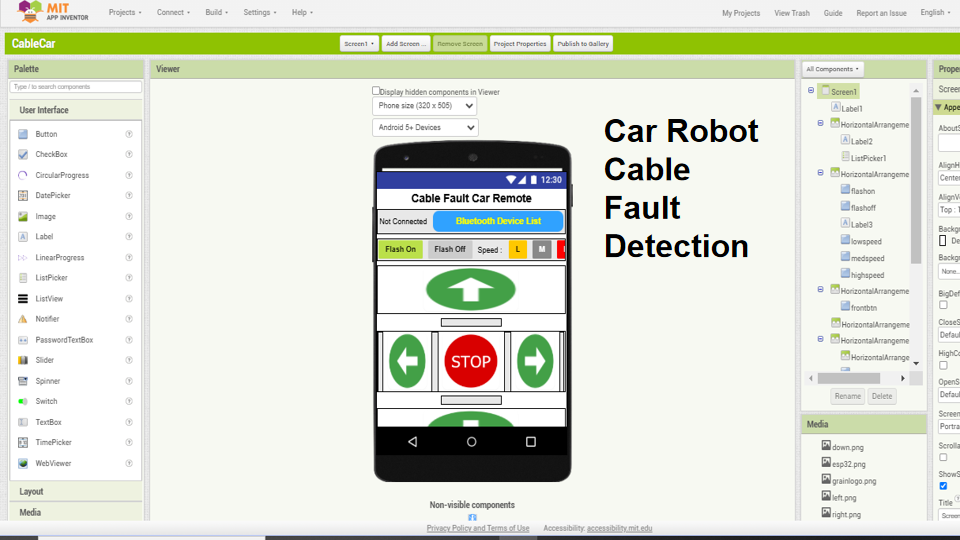960x540 pixels.
Task: Tap the green right arrow image
Action: pyautogui.click(x=535, y=361)
